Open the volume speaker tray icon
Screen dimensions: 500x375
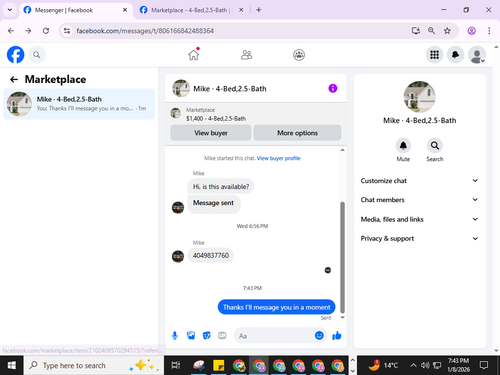click(425, 365)
